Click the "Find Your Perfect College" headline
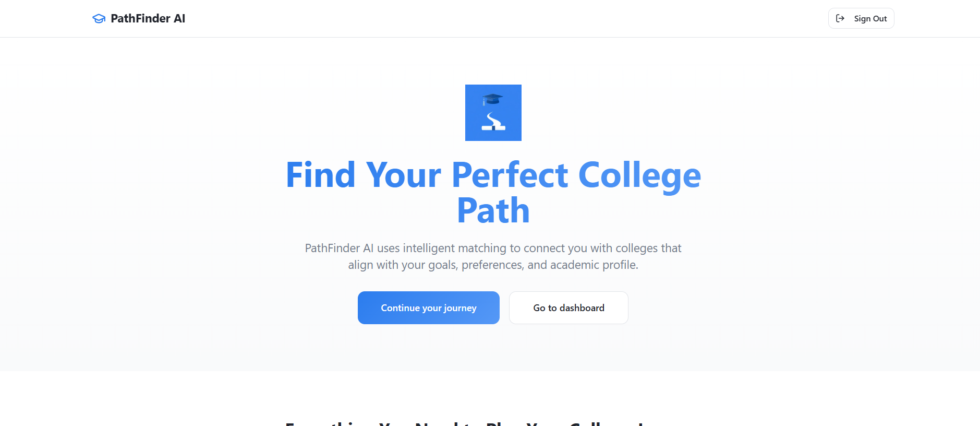 point(493,175)
